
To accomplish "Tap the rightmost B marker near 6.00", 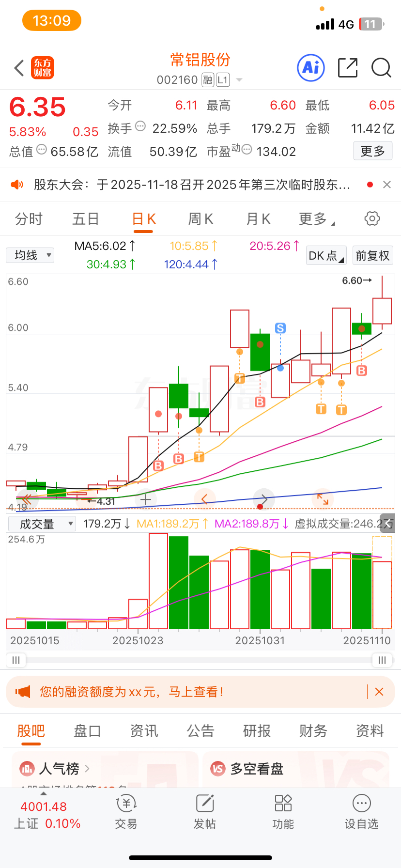I will (362, 371).
